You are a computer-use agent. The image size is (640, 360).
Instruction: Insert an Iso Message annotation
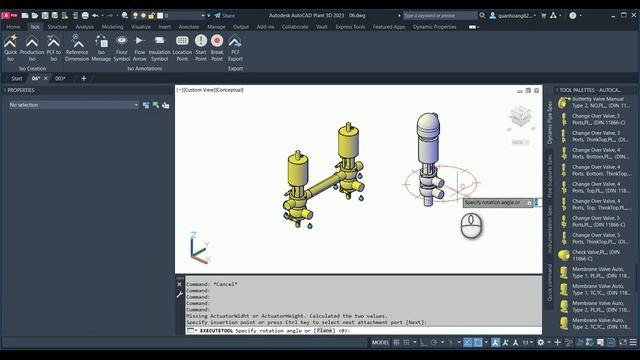click(x=101, y=48)
